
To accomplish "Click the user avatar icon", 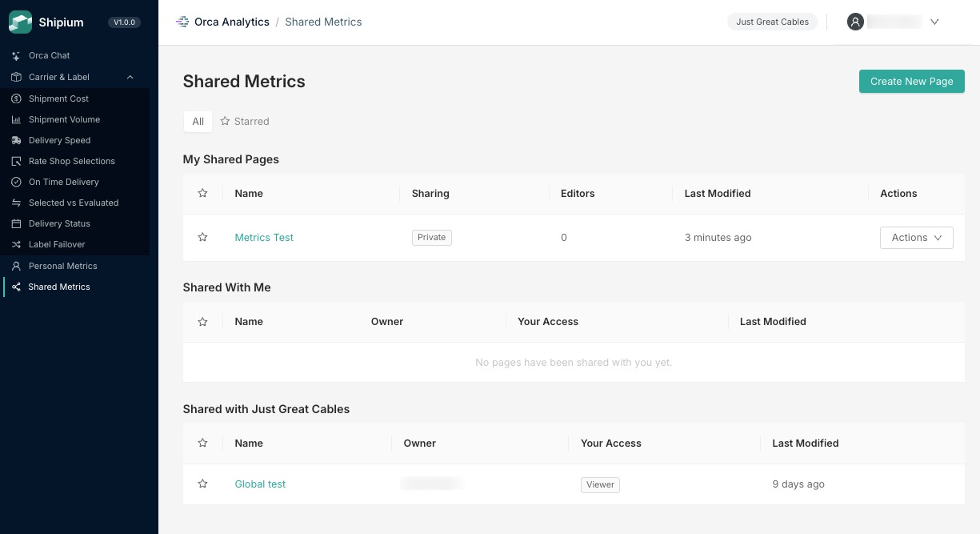I will click(855, 22).
